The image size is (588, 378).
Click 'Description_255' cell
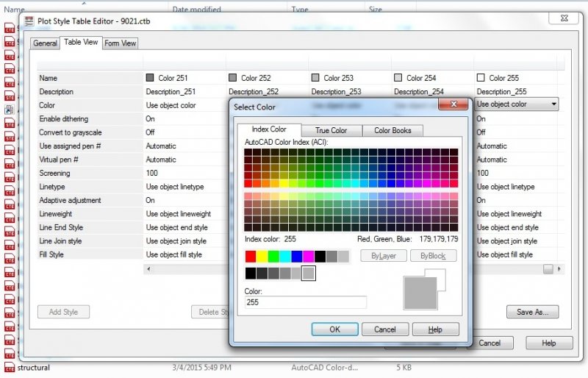pos(502,92)
